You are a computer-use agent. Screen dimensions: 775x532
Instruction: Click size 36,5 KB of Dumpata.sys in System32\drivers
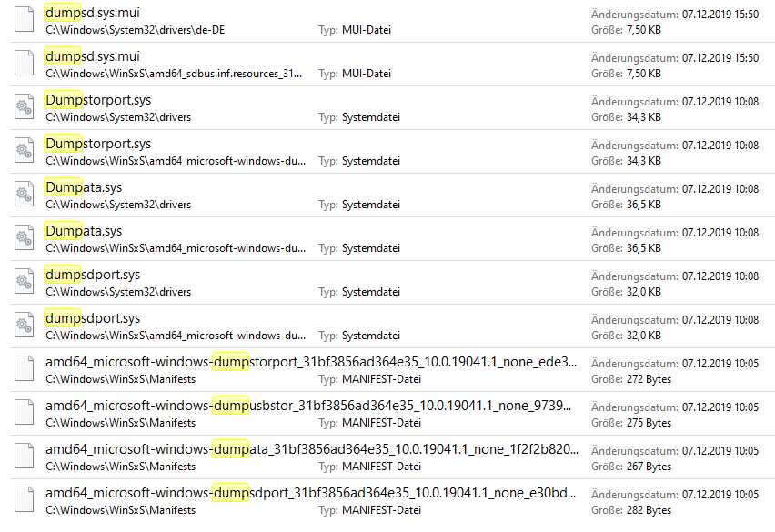(643, 205)
